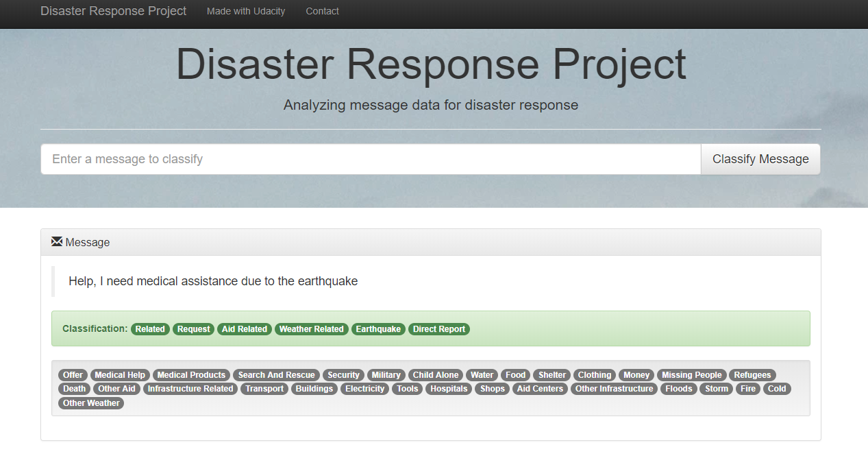Click the Infrastructure Related badge

click(x=191, y=389)
